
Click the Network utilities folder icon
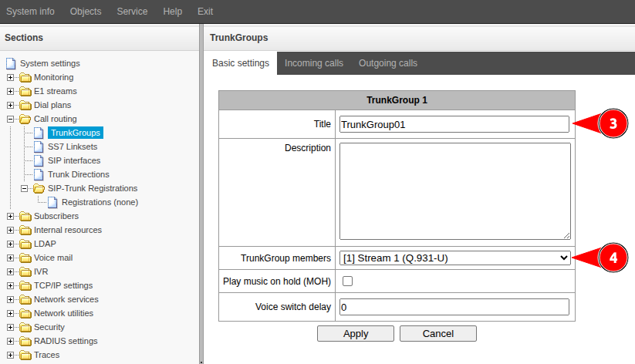pos(25,313)
